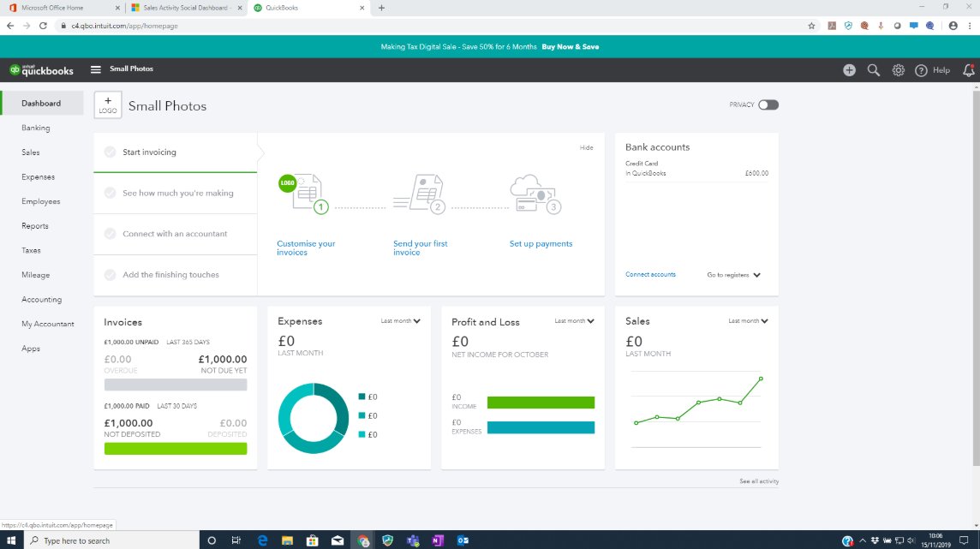Reload the page in Chrome
The width and height of the screenshot is (980, 549).
(43, 26)
